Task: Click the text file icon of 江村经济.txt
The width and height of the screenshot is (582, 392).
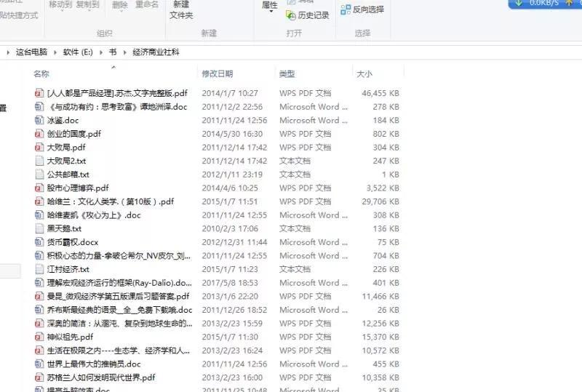Action: [39, 269]
